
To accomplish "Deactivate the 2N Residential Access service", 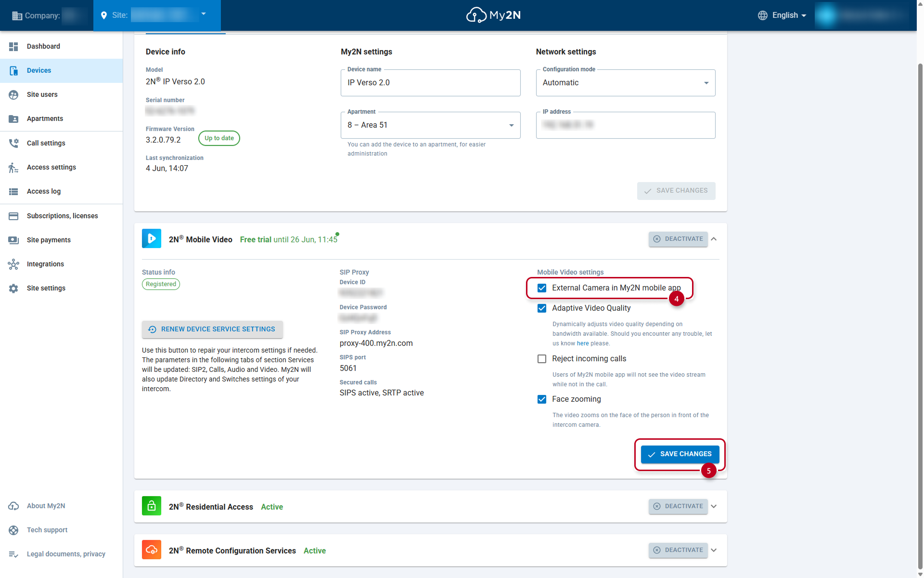I will [678, 506].
